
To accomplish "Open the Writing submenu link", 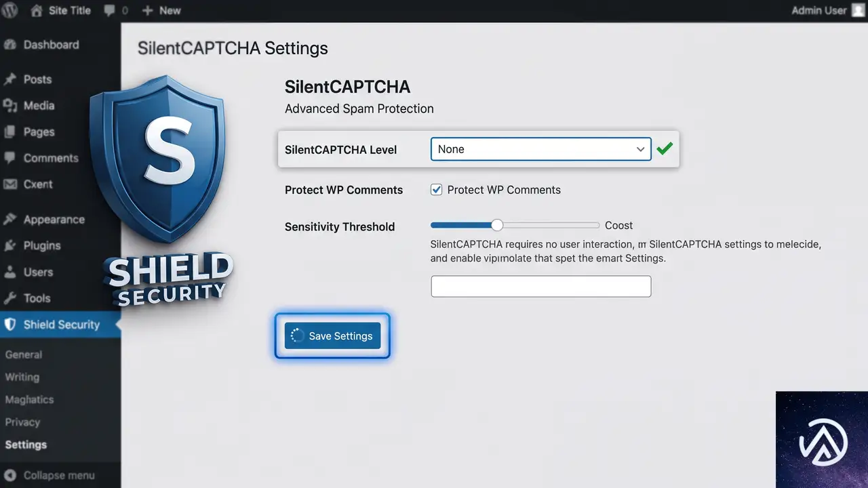I will [x=22, y=377].
